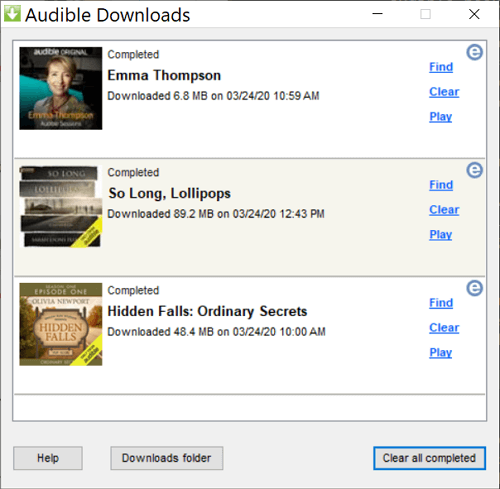Click the Completed status above Emma Thompson
The width and height of the screenshot is (500, 489).
click(x=133, y=55)
